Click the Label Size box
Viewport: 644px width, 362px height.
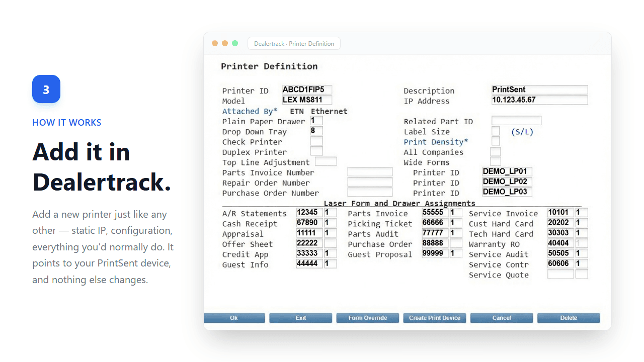point(496,131)
